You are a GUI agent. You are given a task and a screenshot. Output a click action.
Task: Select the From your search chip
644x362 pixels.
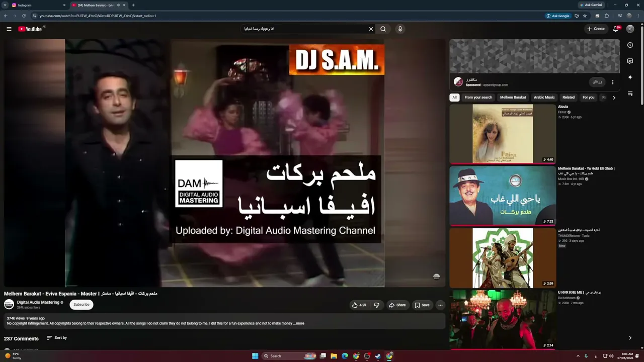coord(478,98)
